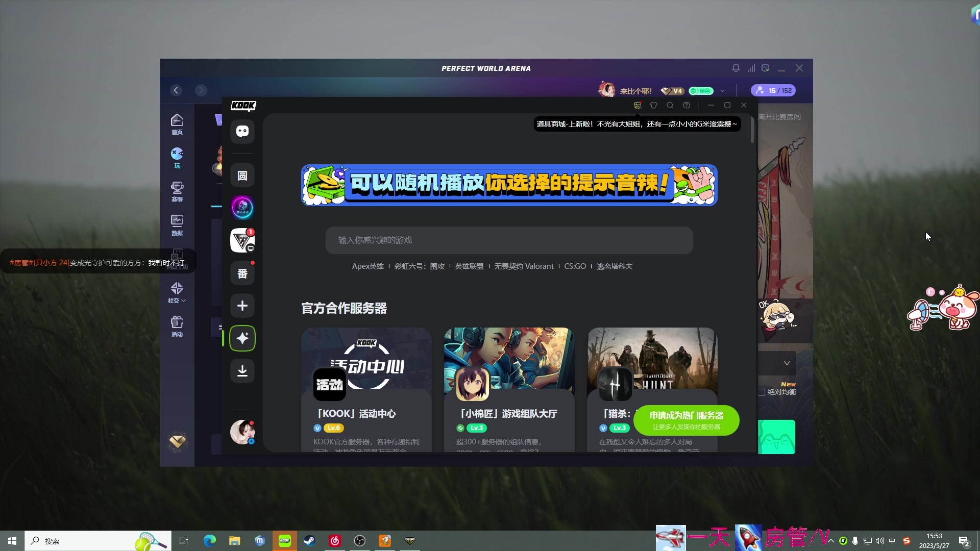Click the gold diamond VIP icon at sidebar bottom
980x551 pixels.
[x=178, y=441]
